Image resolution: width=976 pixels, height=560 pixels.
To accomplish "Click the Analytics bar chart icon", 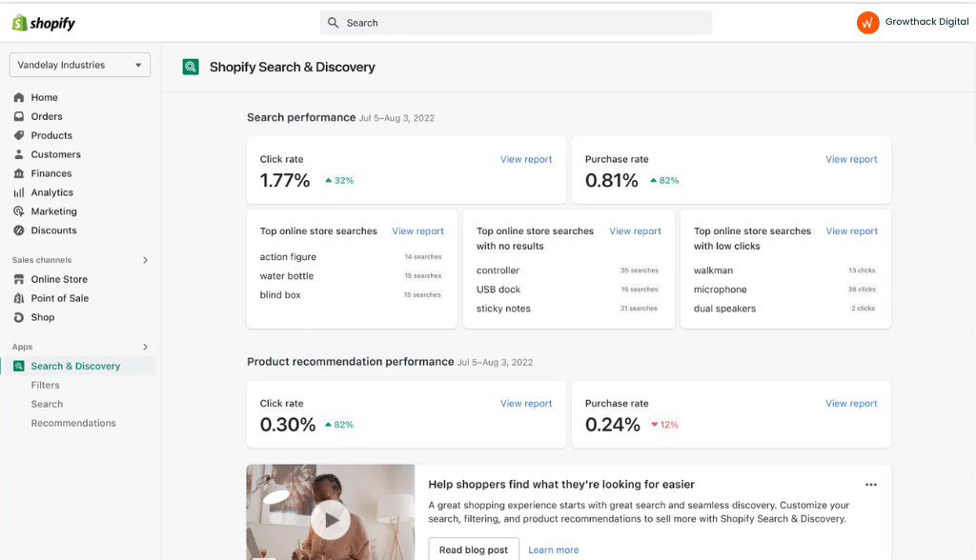I will point(19,193).
